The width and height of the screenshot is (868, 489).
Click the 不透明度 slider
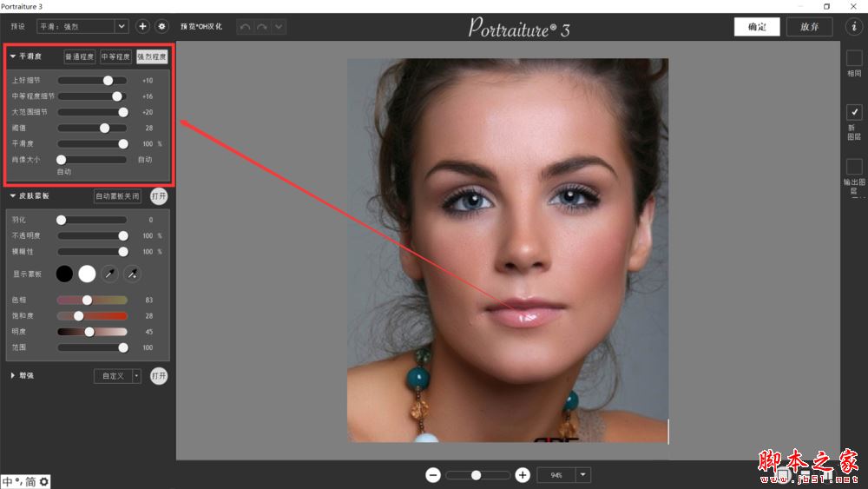(x=93, y=236)
